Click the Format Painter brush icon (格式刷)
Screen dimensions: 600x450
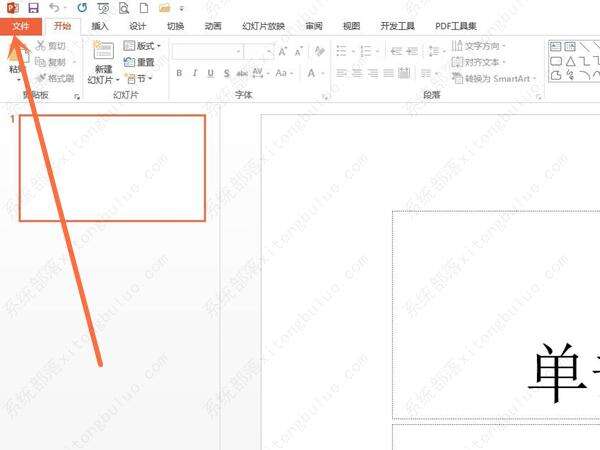pos(41,78)
